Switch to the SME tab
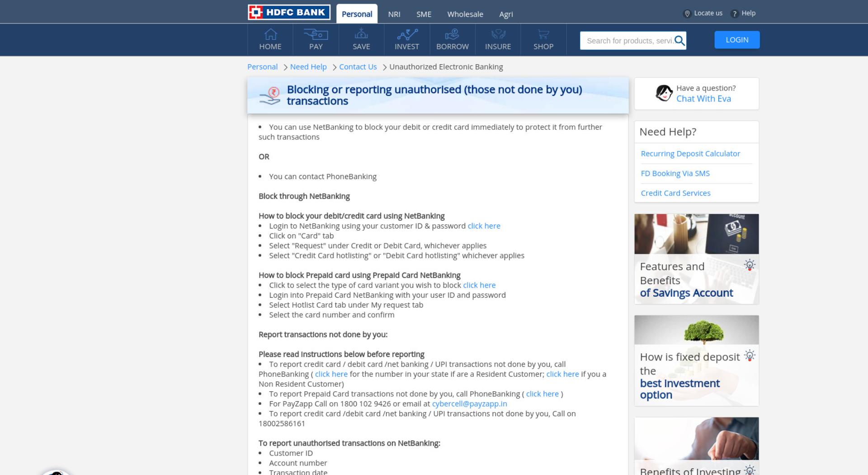The image size is (868, 475). pyautogui.click(x=424, y=14)
